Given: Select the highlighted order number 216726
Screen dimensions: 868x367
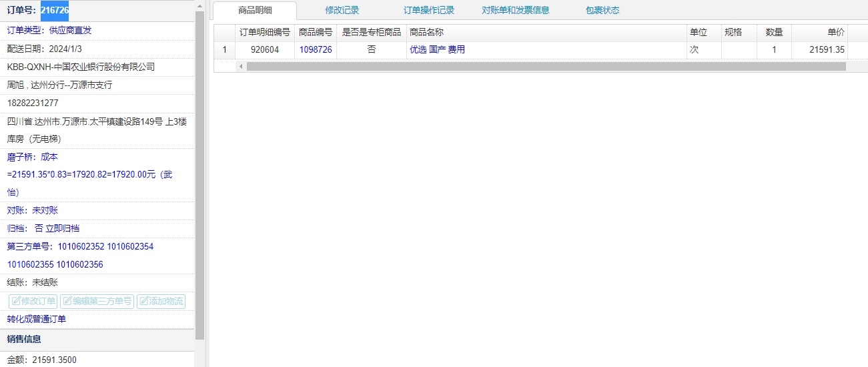Looking at the screenshot, I should tap(55, 10).
